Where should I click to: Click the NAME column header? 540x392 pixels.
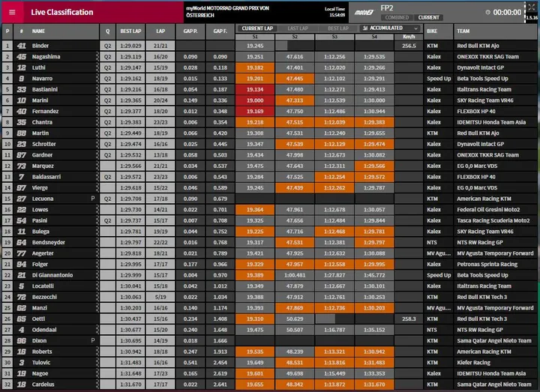tap(56, 31)
